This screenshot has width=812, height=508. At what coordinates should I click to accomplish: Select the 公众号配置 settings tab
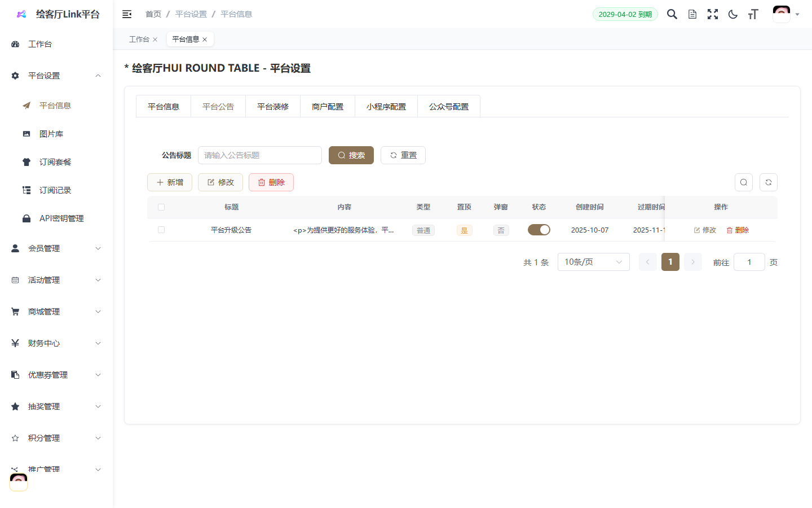point(449,106)
